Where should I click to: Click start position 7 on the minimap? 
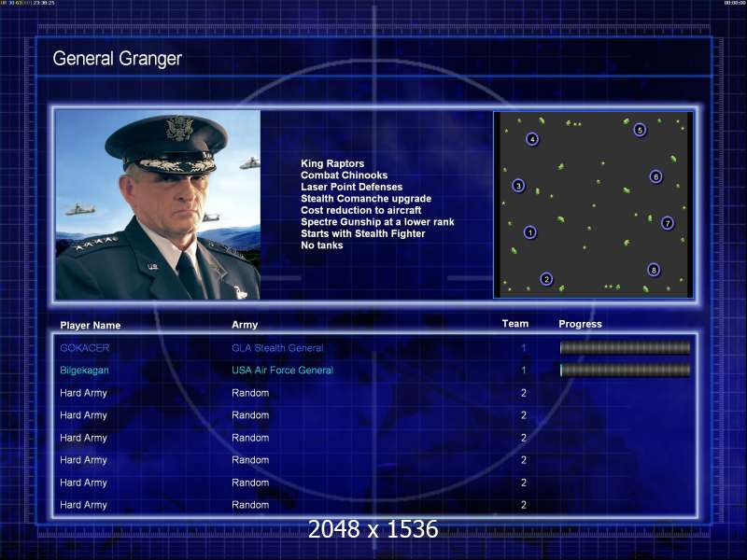pyautogui.click(x=668, y=223)
